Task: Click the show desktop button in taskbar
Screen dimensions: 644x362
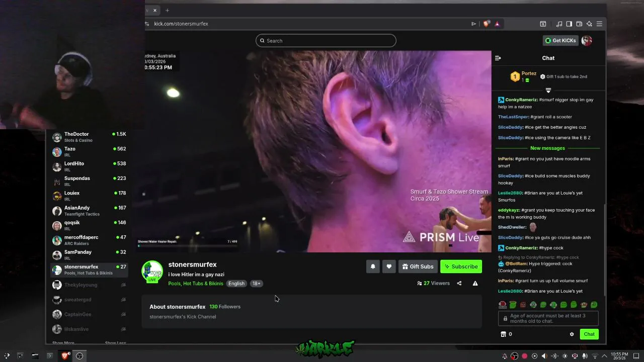Action: pyautogui.click(x=636, y=356)
